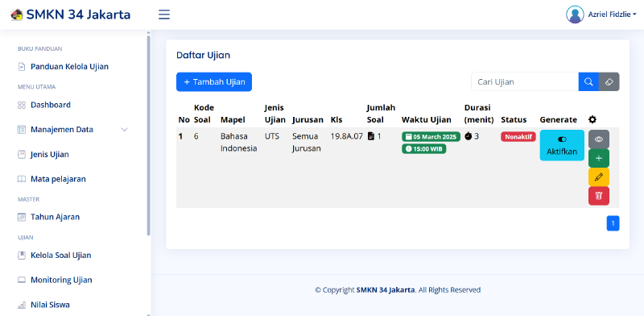The width and height of the screenshot is (644, 316).
Task: Click the Nonaktif status badge
Action: [518, 137]
